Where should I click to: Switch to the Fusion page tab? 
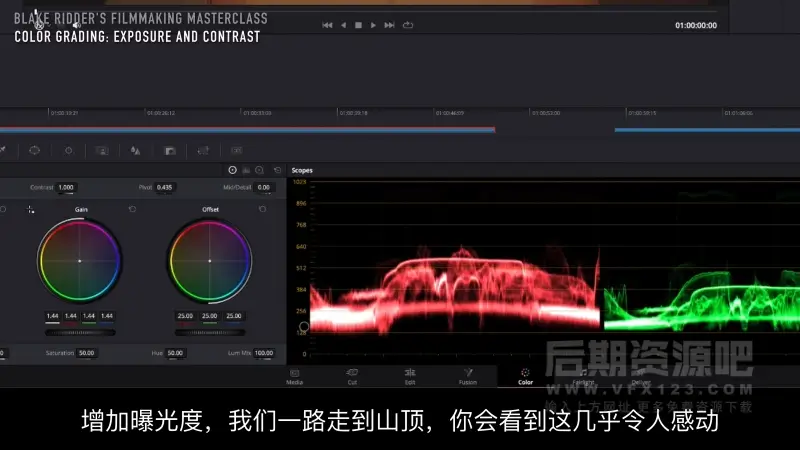click(x=467, y=376)
